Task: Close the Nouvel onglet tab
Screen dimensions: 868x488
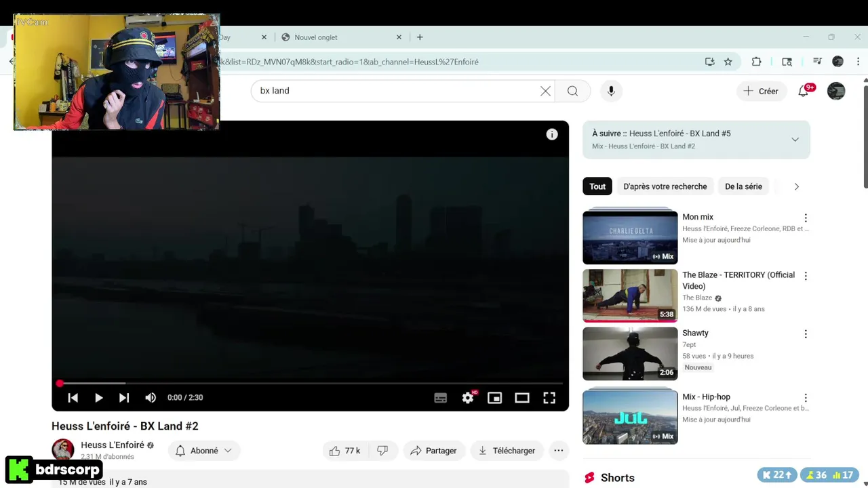Action: tap(399, 37)
